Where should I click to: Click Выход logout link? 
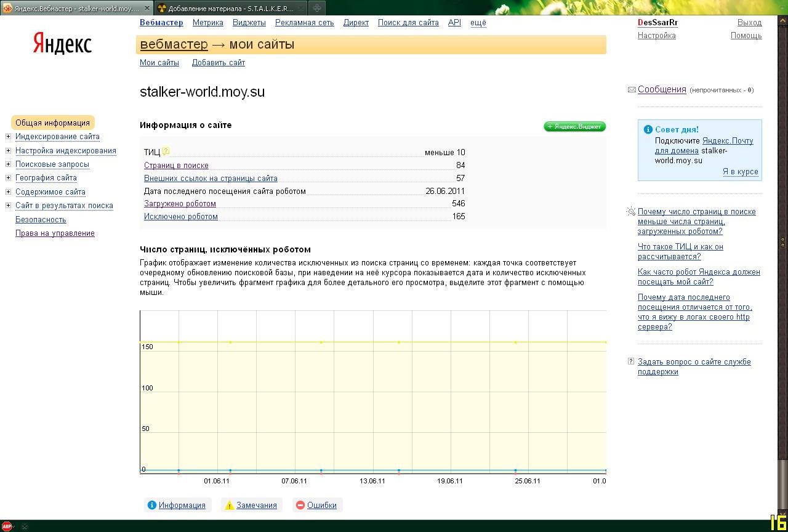[x=749, y=23]
